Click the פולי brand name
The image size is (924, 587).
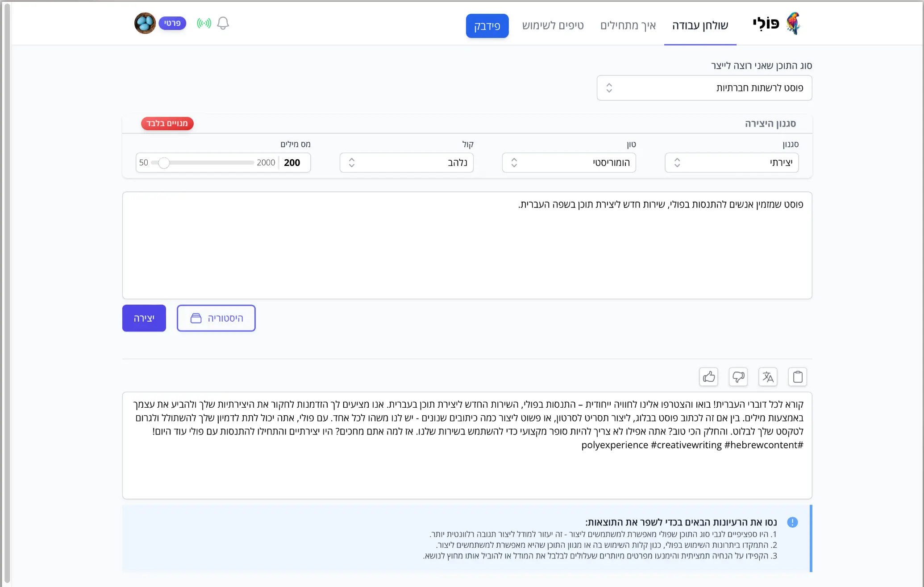coord(766,23)
